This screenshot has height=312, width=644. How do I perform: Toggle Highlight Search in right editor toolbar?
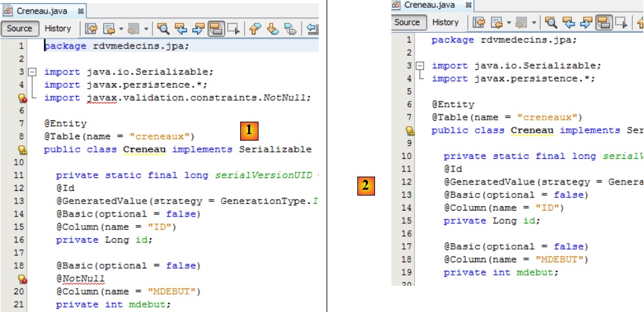(604, 23)
